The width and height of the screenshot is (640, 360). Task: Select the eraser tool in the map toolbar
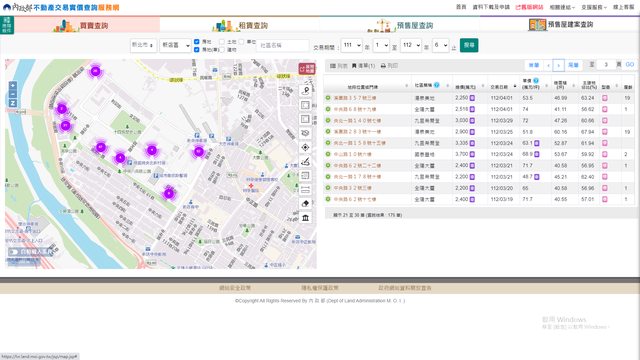click(305, 203)
